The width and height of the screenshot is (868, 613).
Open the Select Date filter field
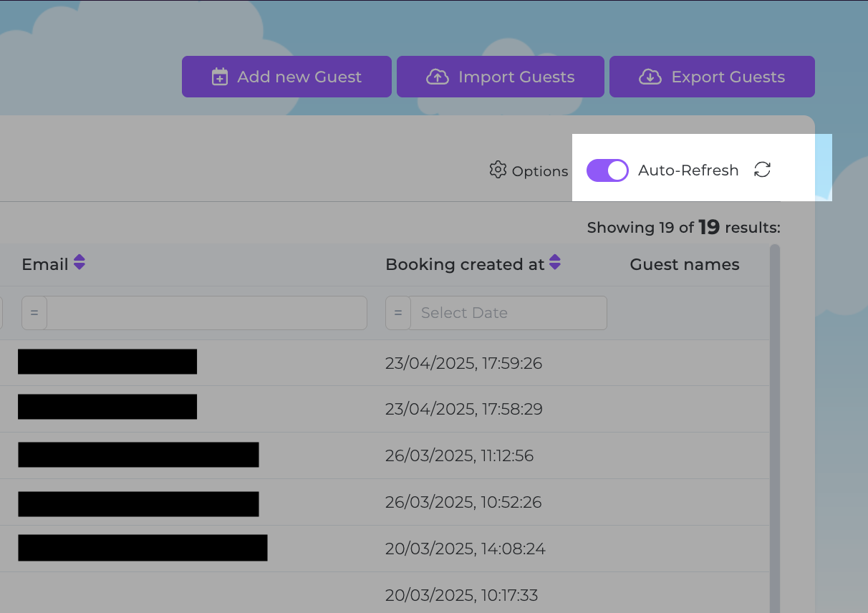click(508, 313)
